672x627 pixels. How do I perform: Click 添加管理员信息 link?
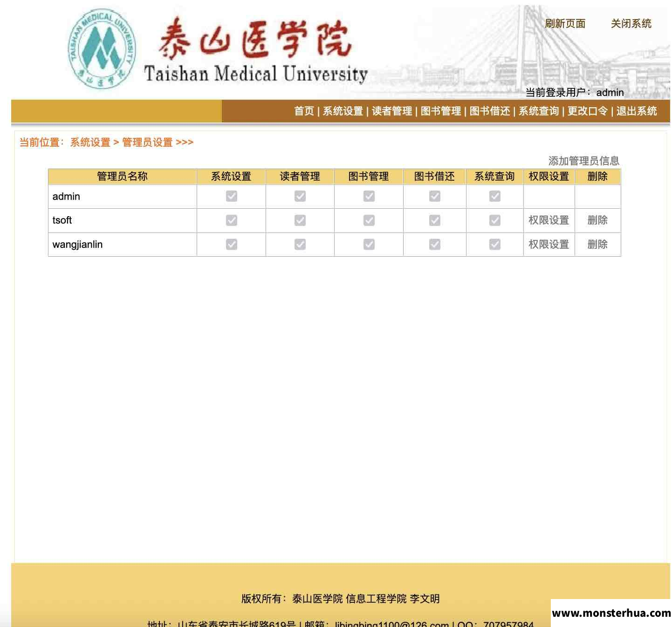(x=584, y=161)
